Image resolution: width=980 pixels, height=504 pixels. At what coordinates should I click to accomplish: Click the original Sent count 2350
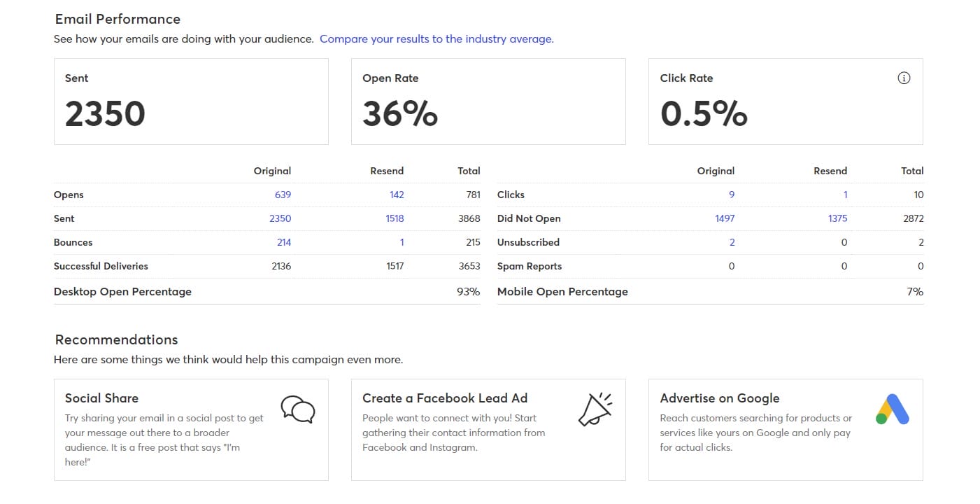(280, 218)
